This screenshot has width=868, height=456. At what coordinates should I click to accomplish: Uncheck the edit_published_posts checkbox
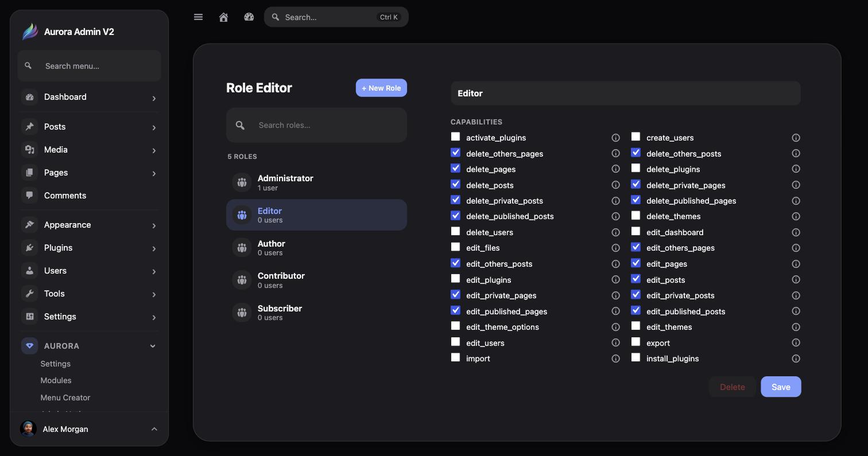[x=635, y=310]
